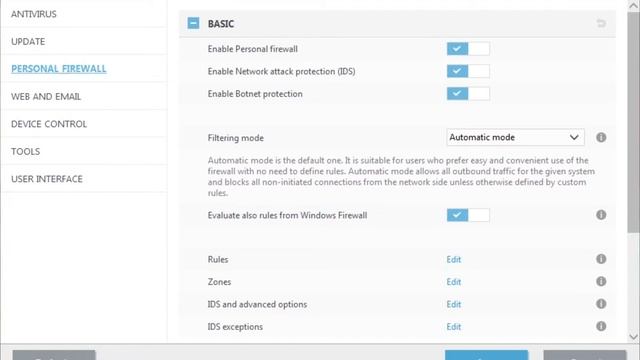Click info icon for IDS and advanced options
Image resolution: width=640 pixels, height=360 pixels.
pos(601,304)
